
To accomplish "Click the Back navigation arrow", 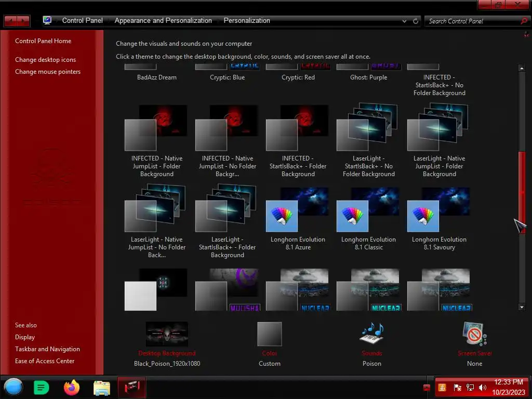I will coord(10,21).
